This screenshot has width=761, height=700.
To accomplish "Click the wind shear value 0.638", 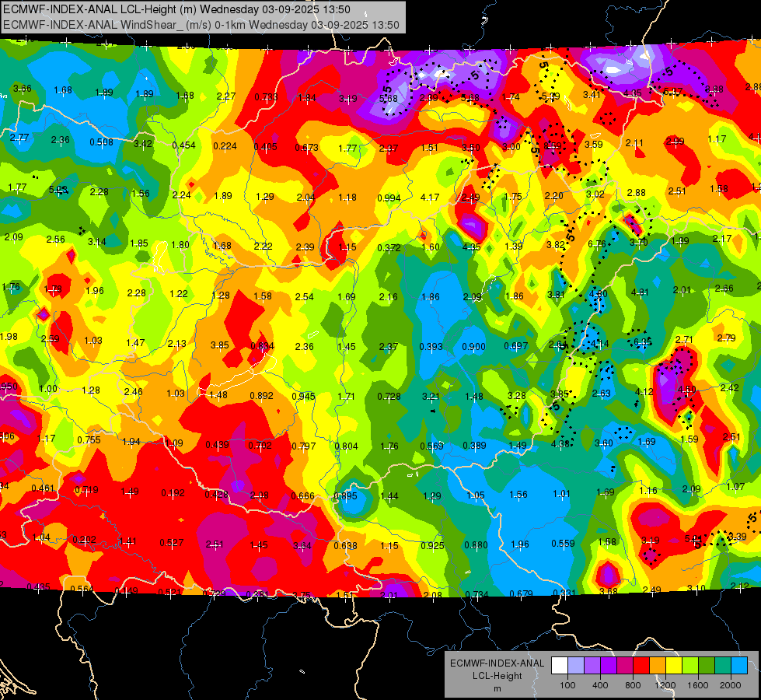I will coord(346,545).
